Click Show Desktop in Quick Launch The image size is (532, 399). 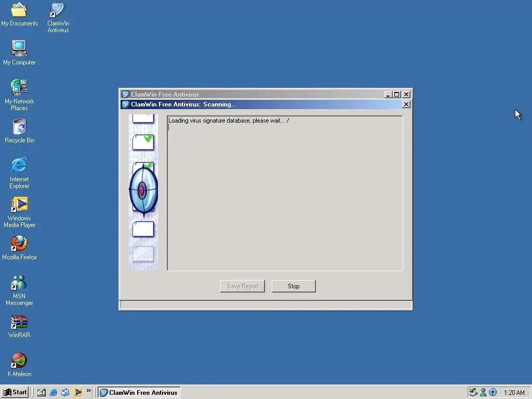42,392
